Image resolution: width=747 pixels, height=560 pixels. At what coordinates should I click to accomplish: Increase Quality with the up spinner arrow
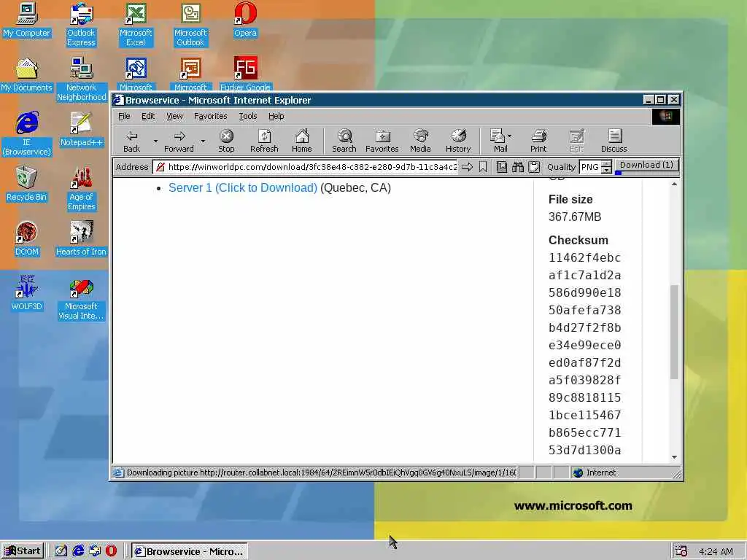(x=606, y=164)
